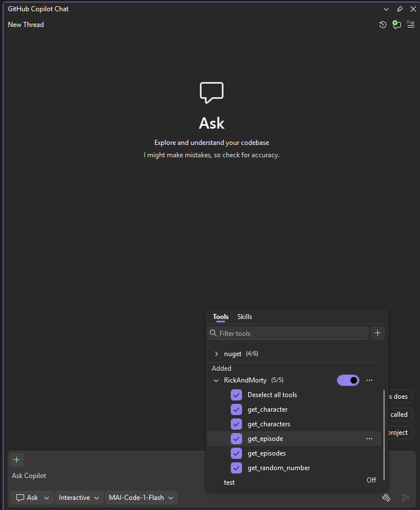Viewport: 420px width, 510px height.
Task: Click the nuget (4/6) count text
Action: point(252,353)
